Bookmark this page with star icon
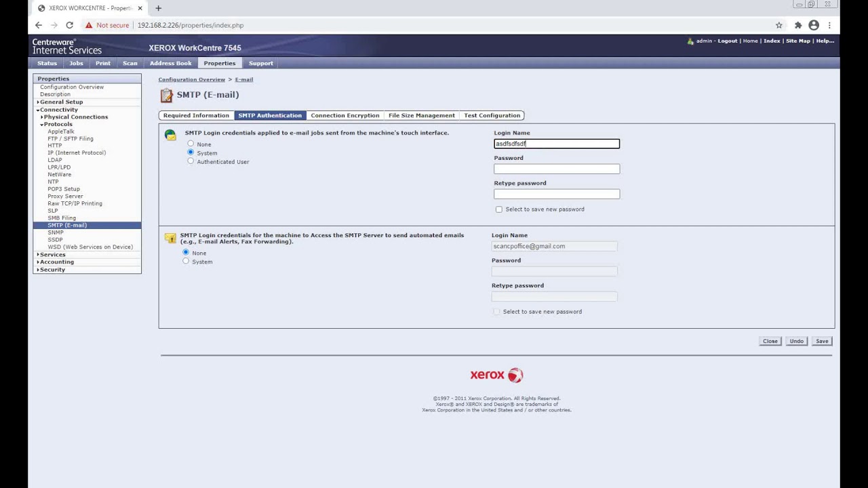Screen dimensions: 868x488 pyautogui.click(x=778, y=25)
